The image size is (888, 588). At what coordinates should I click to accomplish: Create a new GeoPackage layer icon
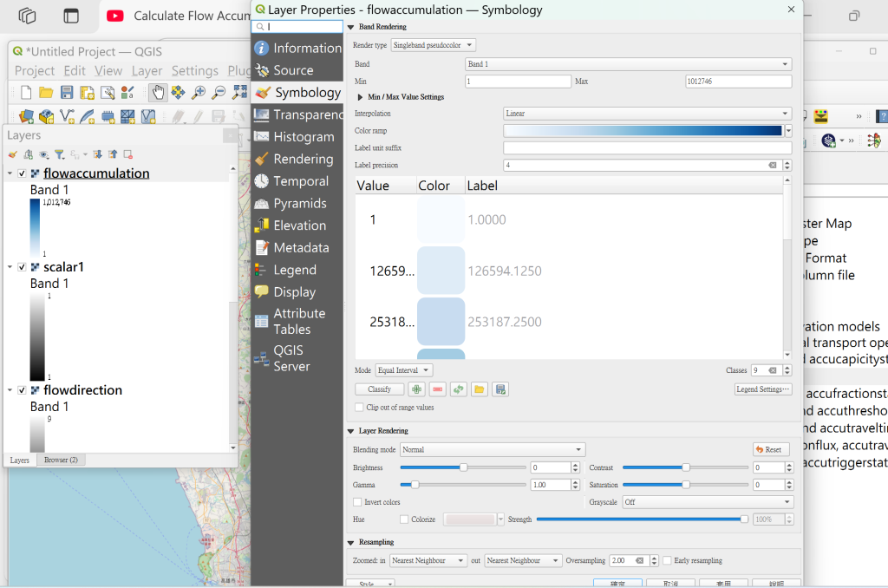[x=47, y=116]
